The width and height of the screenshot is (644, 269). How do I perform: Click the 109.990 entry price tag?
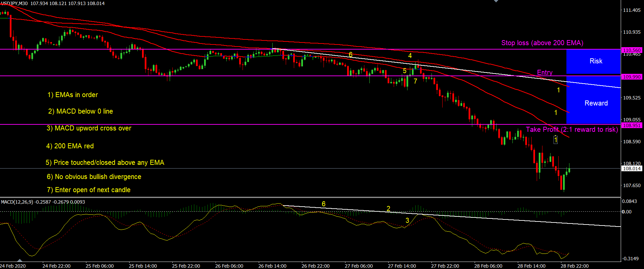pos(632,77)
